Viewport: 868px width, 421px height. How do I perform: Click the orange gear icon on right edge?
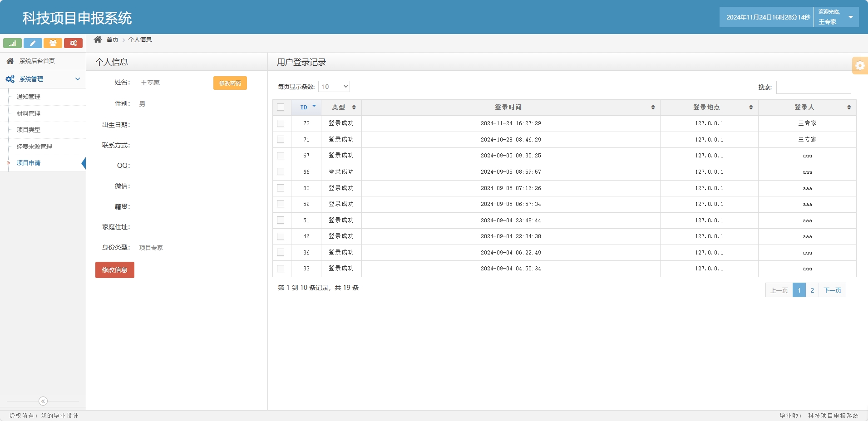pyautogui.click(x=860, y=65)
